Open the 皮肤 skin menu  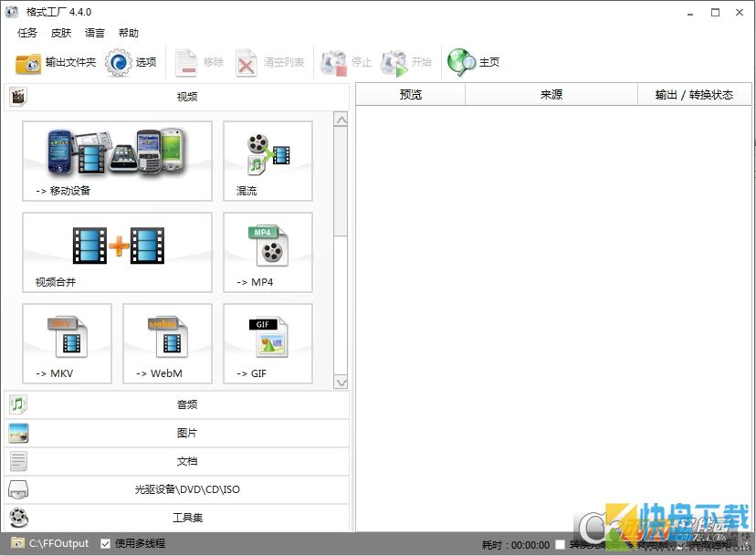pyautogui.click(x=61, y=33)
